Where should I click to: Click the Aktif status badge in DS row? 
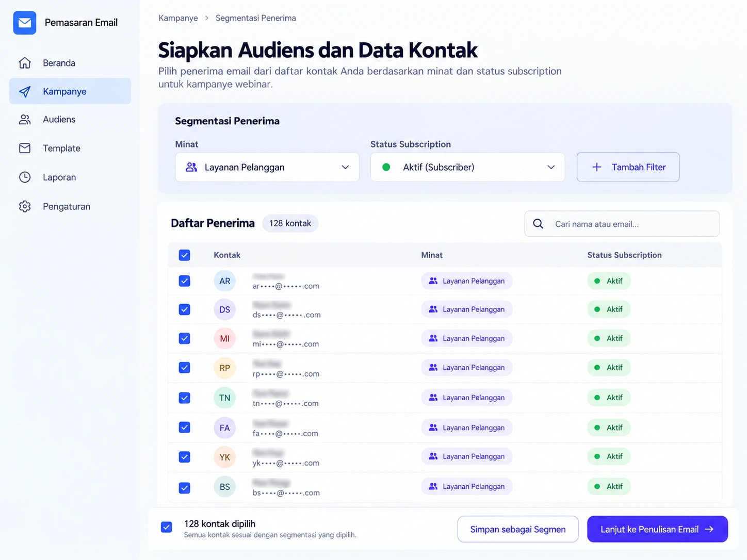pos(609,309)
